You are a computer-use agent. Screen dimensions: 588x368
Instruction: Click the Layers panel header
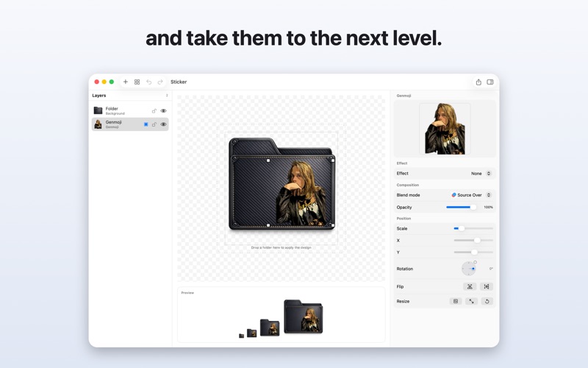pyautogui.click(x=99, y=96)
